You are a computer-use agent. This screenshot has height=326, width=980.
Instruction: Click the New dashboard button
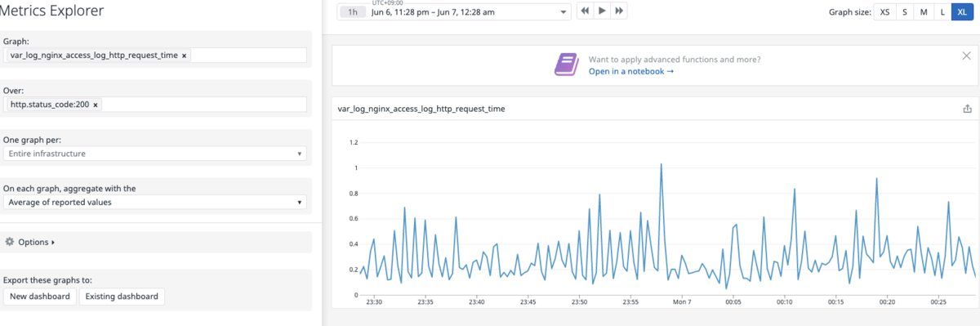point(40,296)
